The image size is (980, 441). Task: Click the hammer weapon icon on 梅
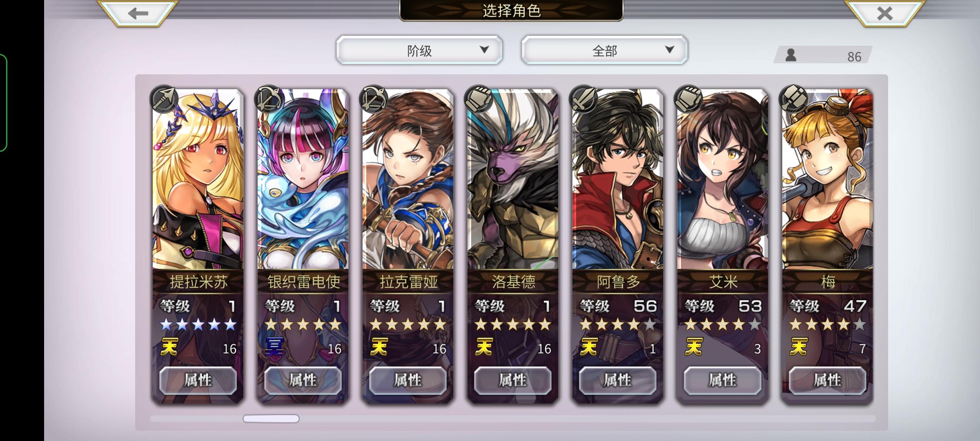pos(793,99)
